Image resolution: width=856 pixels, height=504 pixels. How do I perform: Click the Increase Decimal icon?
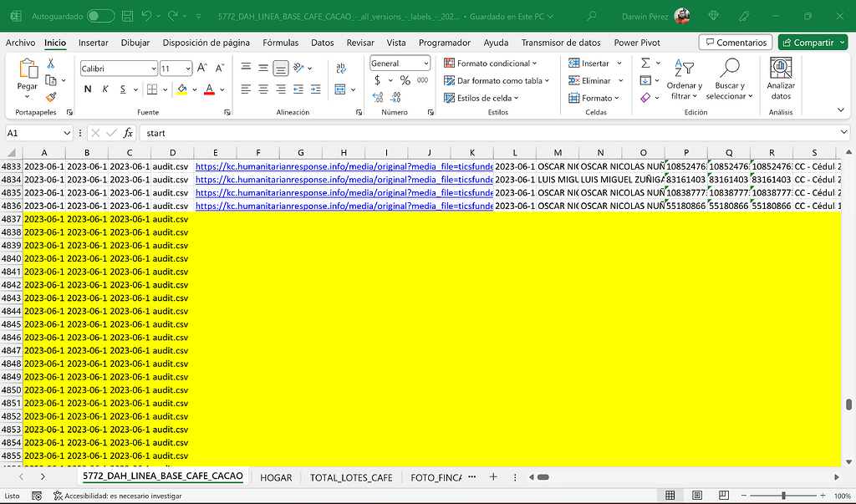point(377,96)
